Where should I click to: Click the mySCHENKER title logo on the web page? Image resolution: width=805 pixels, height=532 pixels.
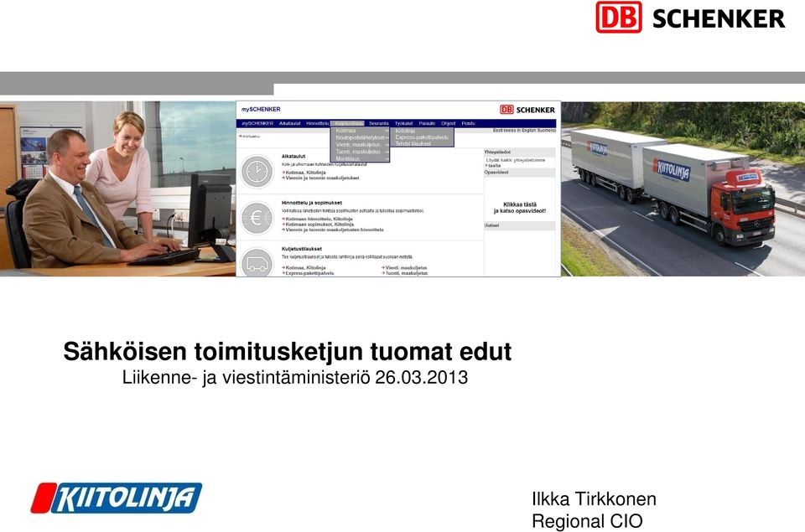pos(262,109)
